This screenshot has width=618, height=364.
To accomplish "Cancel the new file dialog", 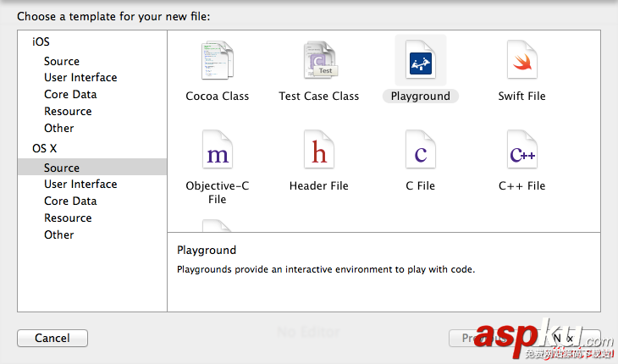I will [52, 338].
